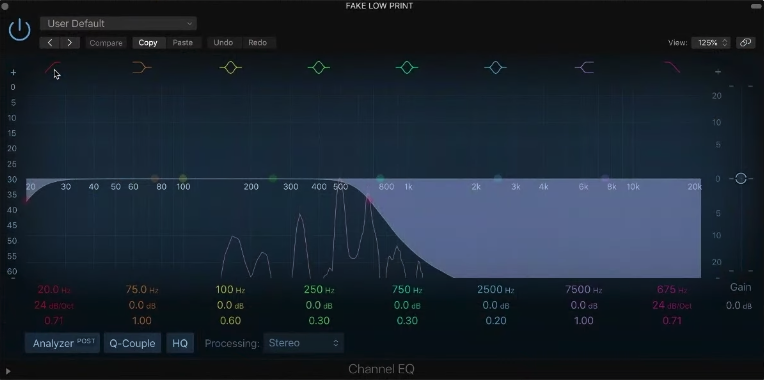Click the master Gain slider knob
Screen dimensions: 764x380
point(741,178)
